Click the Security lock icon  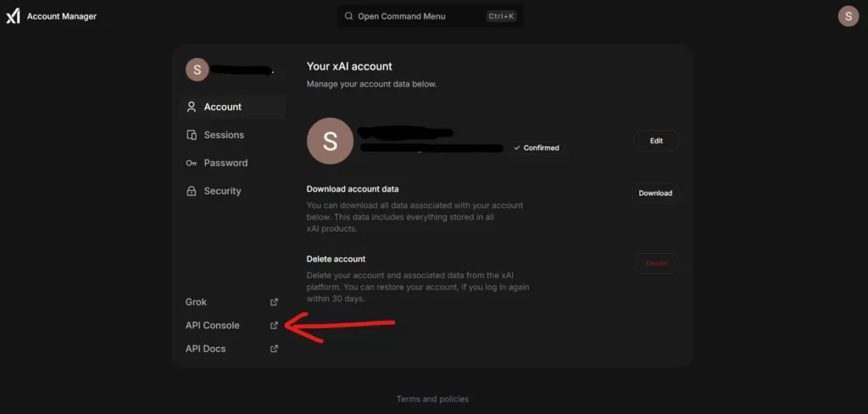pyautogui.click(x=192, y=191)
